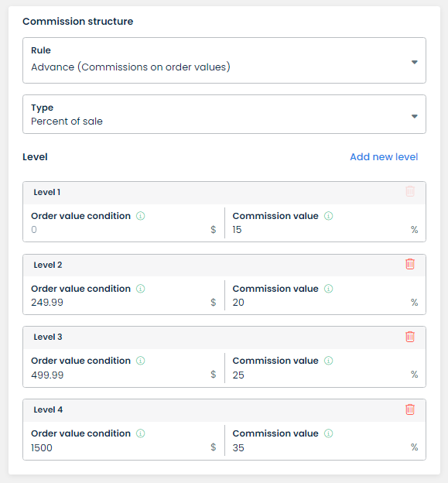Click the Add new level link

click(384, 157)
